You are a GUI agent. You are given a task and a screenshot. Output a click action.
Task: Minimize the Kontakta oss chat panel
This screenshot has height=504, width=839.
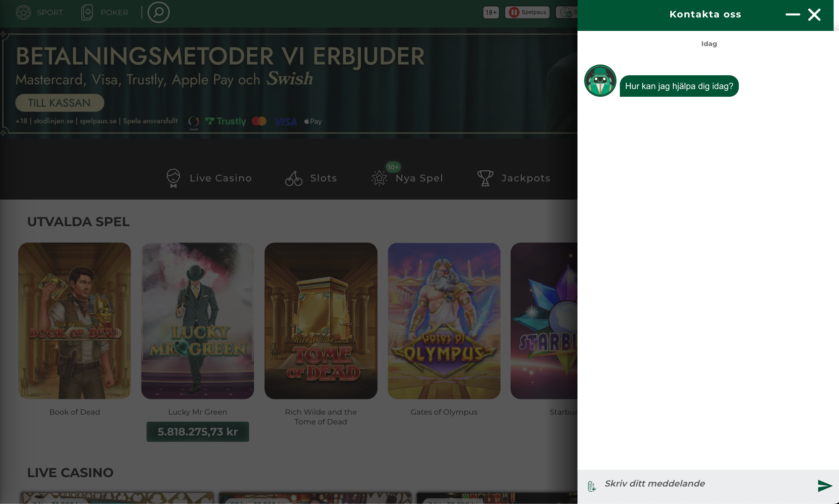793,14
